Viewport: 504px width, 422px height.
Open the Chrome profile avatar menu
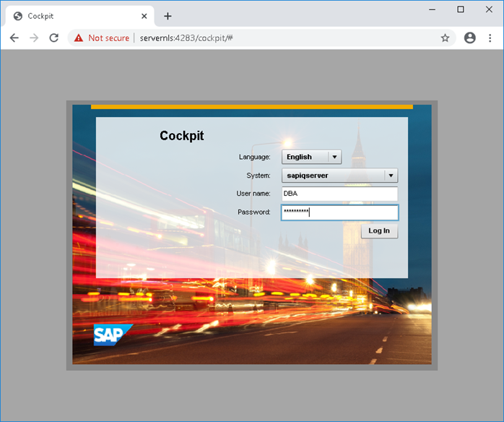pyautogui.click(x=469, y=38)
